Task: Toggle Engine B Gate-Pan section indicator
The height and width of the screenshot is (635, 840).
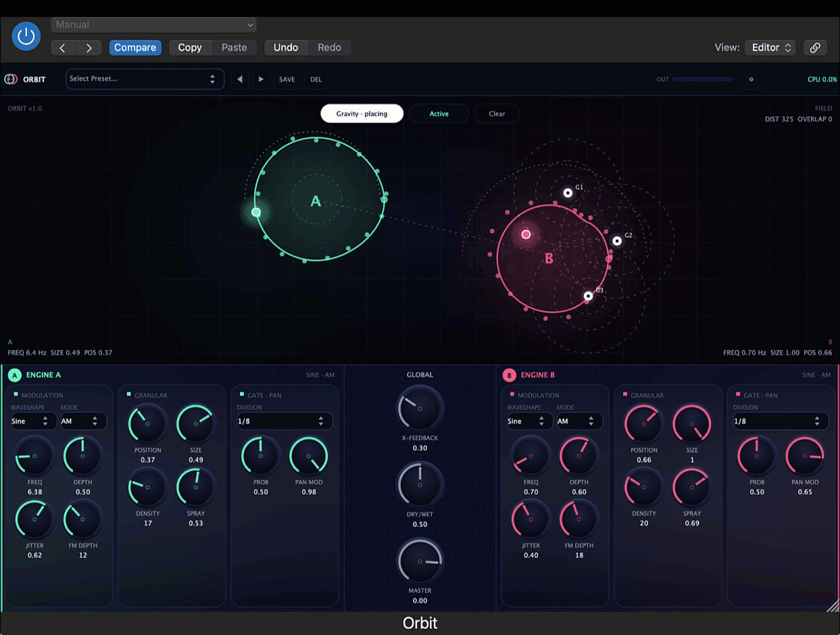Action: (738, 394)
